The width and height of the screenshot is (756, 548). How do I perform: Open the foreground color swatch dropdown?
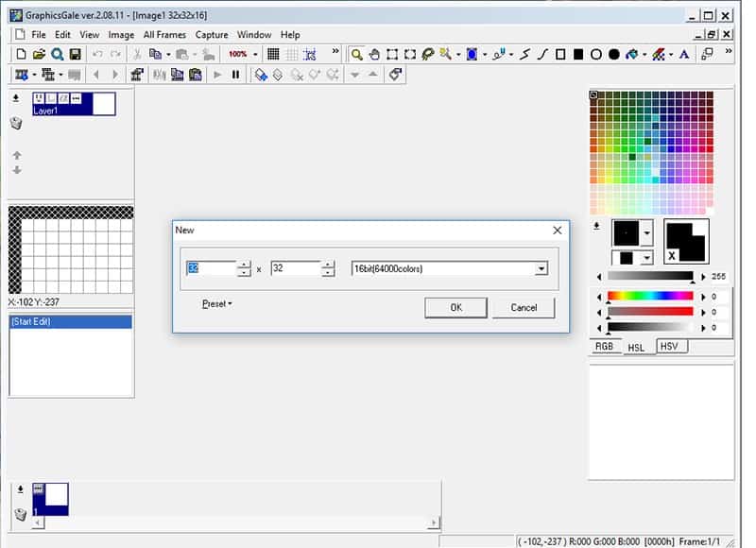(x=646, y=233)
